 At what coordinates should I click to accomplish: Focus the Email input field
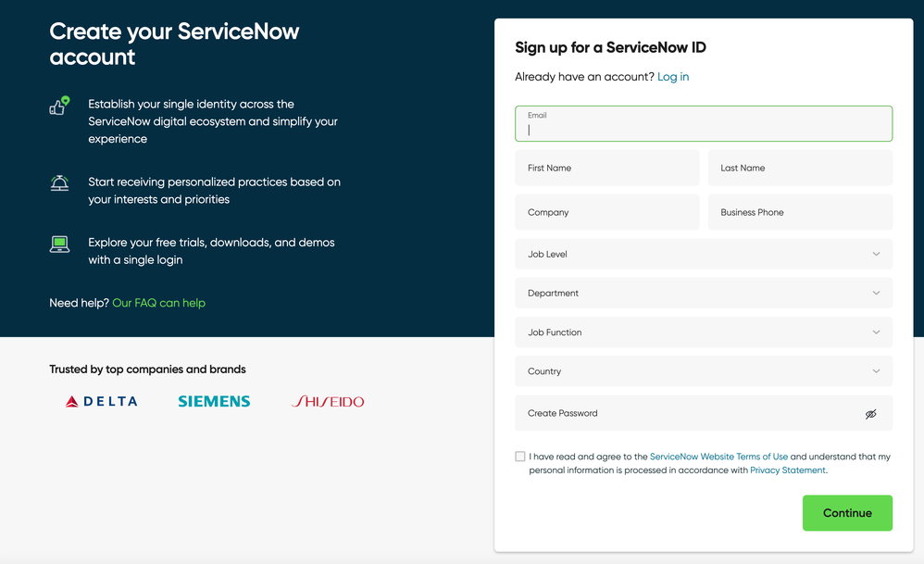pyautogui.click(x=704, y=124)
